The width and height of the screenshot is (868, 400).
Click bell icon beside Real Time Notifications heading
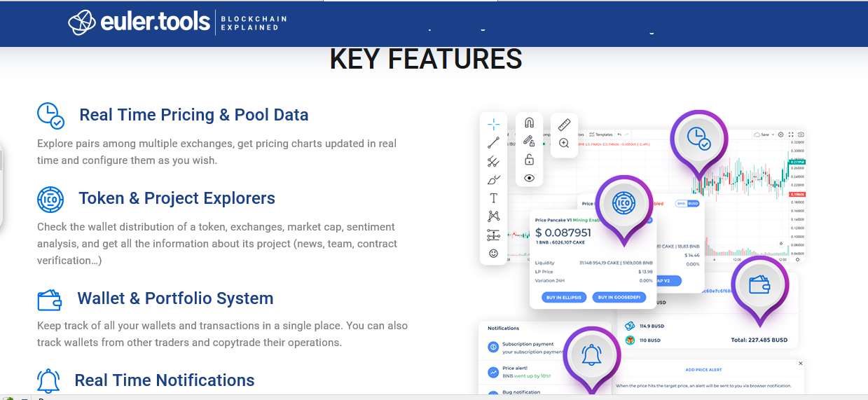[x=48, y=380]
